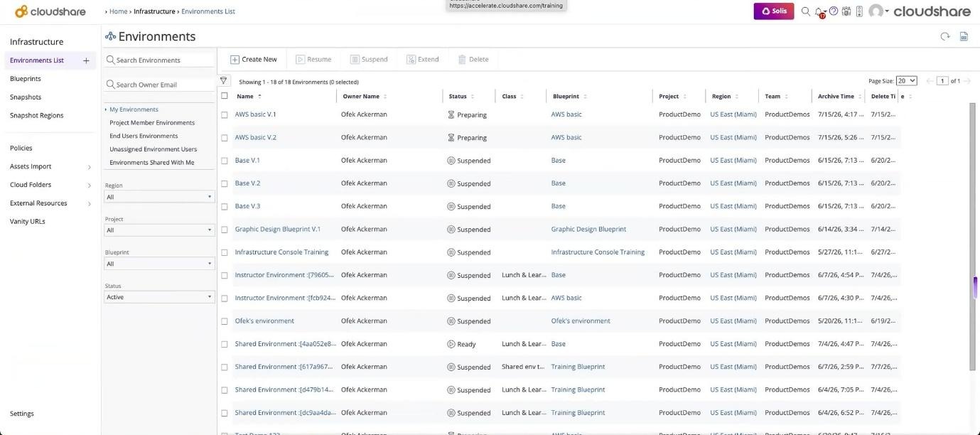Check the Infrastructure Console Training row checkbox
980x435 pixels.
coord(225,252)
